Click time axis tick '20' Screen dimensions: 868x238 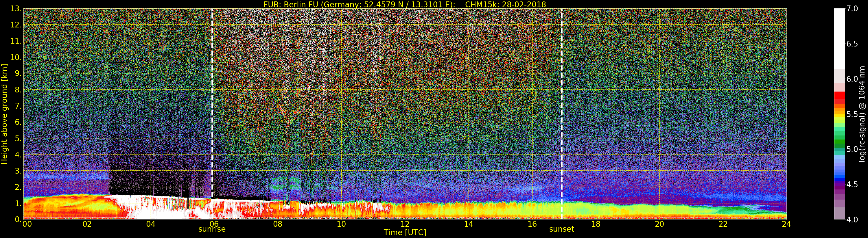659,224
